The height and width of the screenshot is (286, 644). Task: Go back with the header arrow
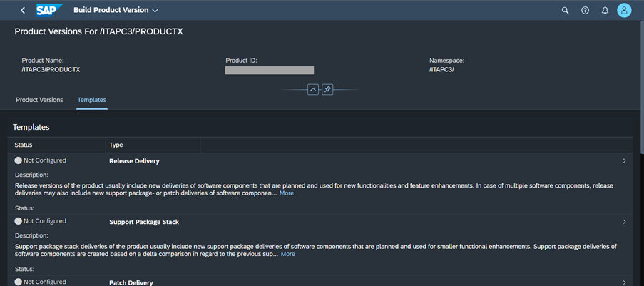[x=23, y=10]
